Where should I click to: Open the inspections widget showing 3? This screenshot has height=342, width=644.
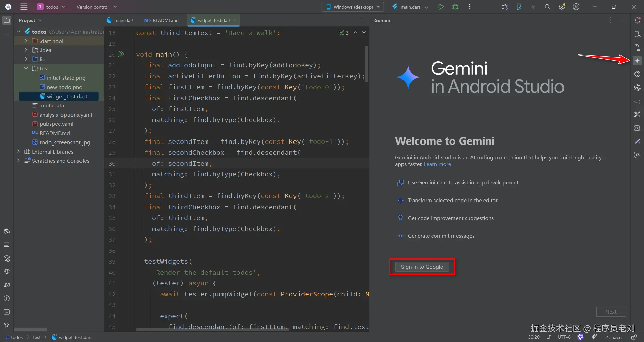tap(344, 33)
